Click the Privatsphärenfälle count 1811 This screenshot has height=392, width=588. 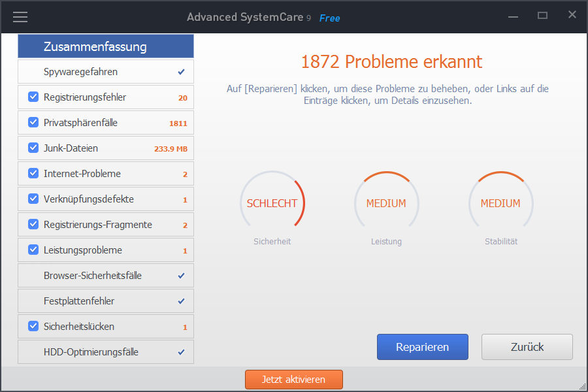(x=178, y=123)
